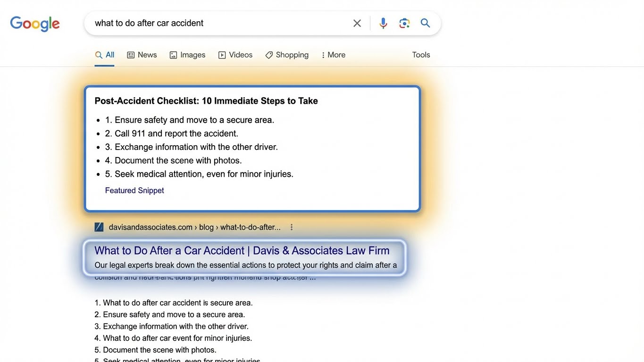Image resolution: width=644 pixels, height=362 pixels.
Task: Open Google Lens image search
Action: (x=404, y=23)
